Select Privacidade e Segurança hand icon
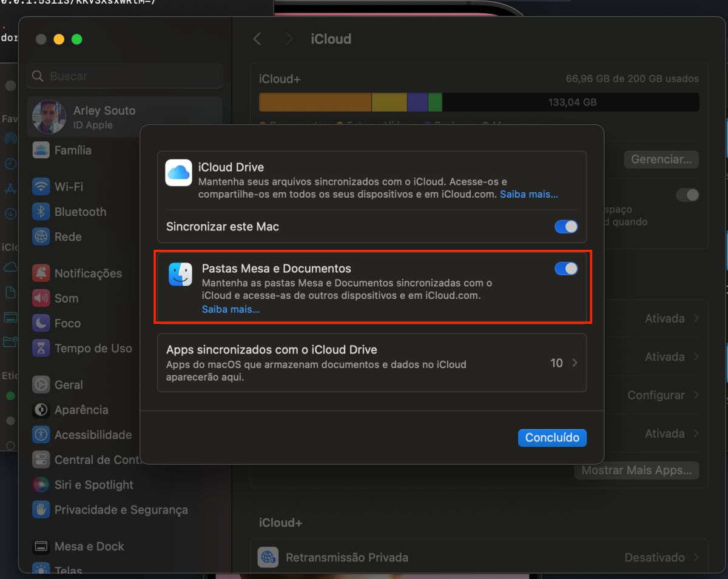Viewport: 728px width, 579px height. (41, 509)
